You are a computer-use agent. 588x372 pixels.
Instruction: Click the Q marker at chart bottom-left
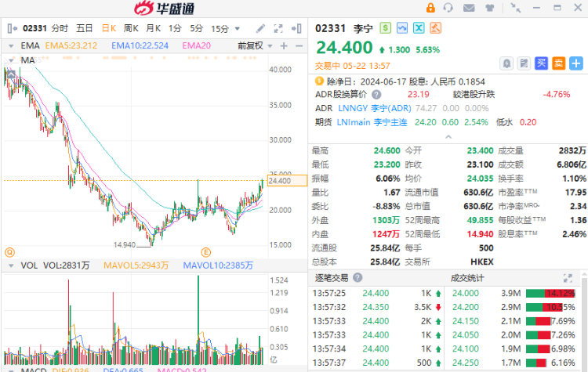(9, 252)
